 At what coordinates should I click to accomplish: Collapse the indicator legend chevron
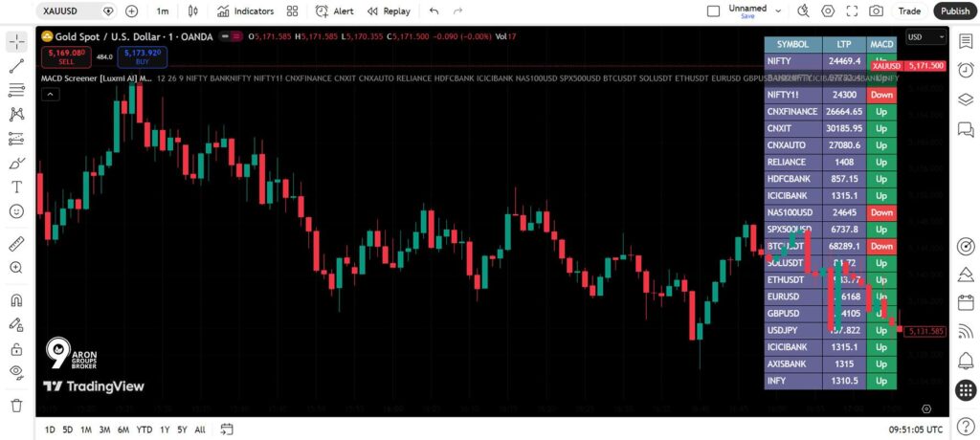coord(50,95)
